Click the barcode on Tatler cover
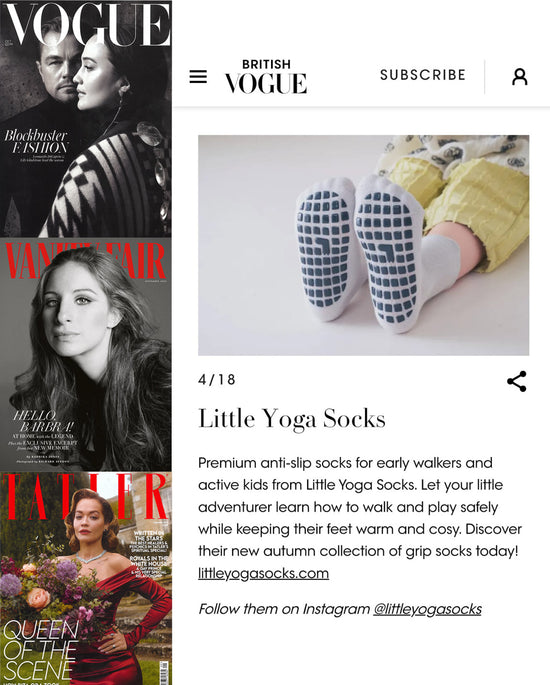550x685 pixels. click(x=164, y=673)
